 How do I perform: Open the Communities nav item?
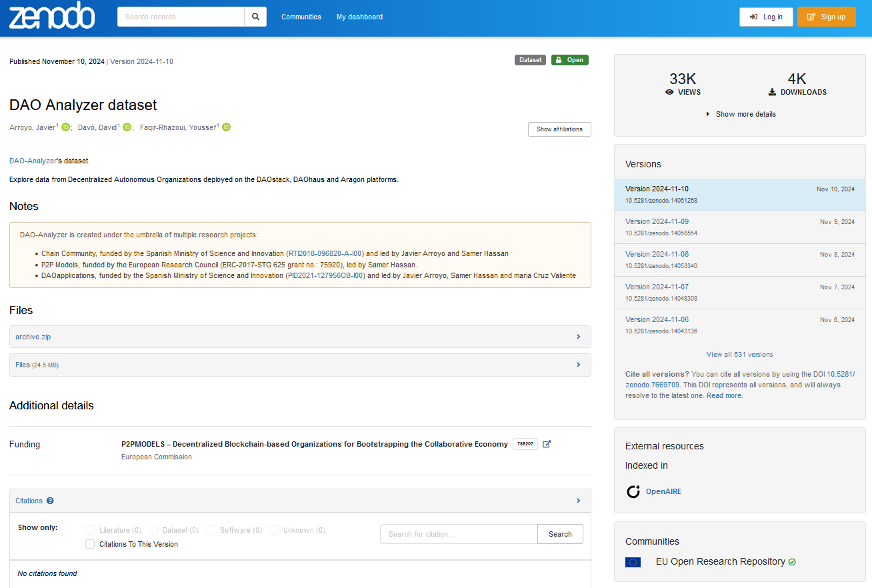[301, 17]
